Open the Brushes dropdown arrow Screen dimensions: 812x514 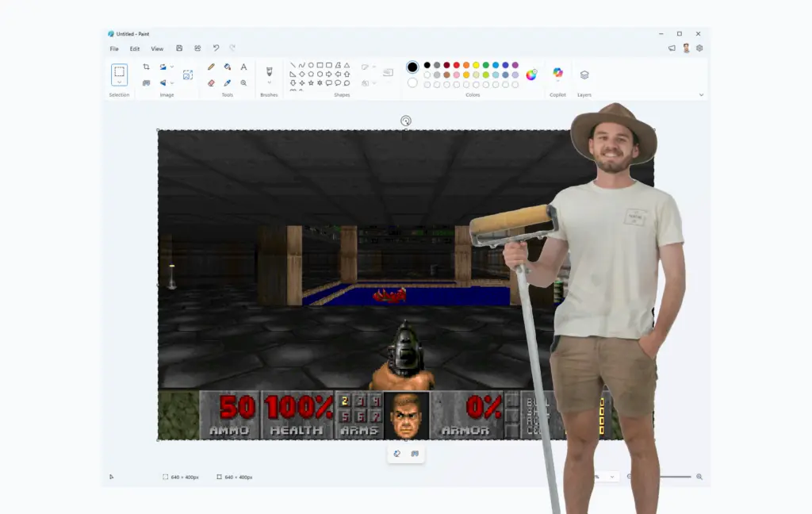coord(270,83)
